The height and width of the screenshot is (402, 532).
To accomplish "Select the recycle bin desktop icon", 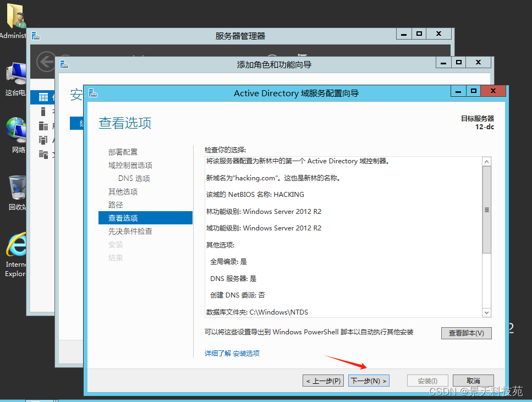I will click(x=17, y=192).
